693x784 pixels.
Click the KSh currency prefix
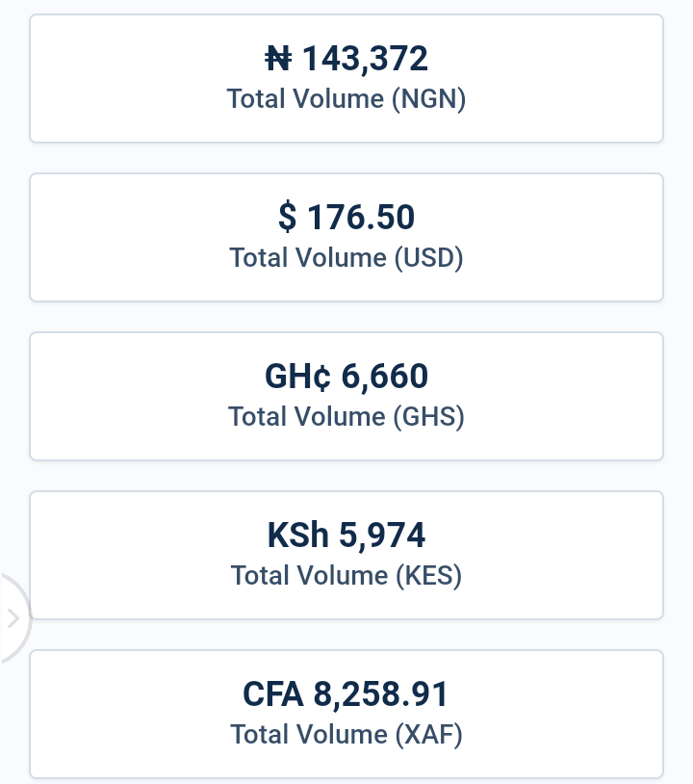[x=297, y=535]
